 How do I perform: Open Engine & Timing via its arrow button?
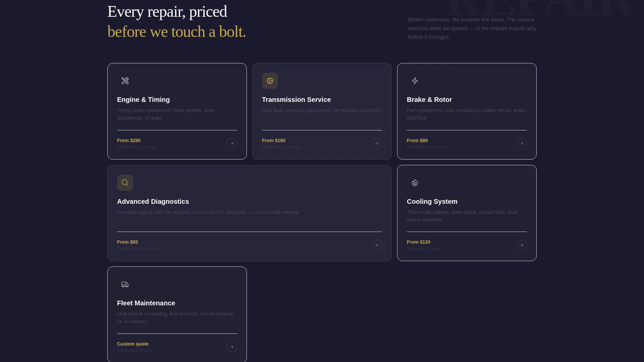click(x=232, y=143)
